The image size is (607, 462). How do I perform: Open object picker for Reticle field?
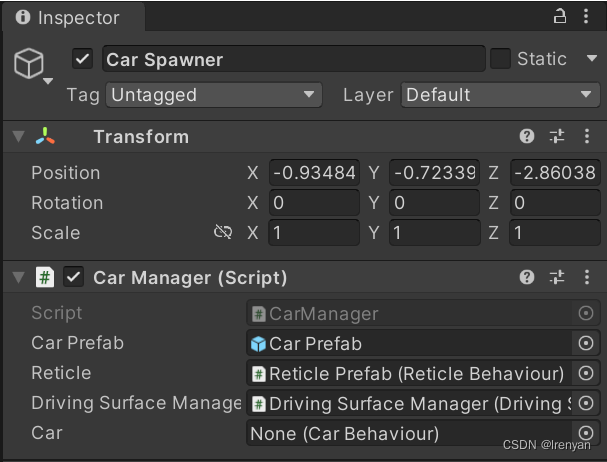[x=586, y=373]
